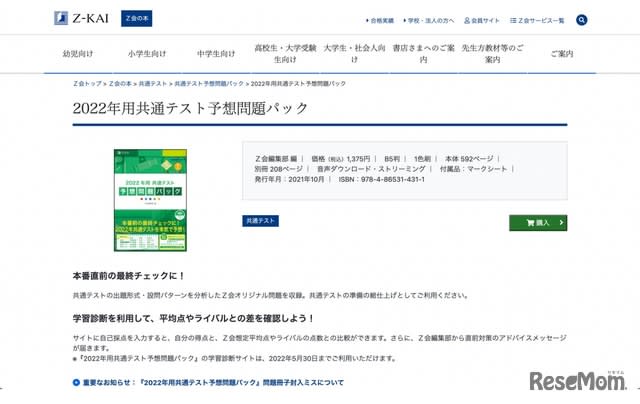Open the 会員サイト link
640x404 pixels.
(482, 20)
